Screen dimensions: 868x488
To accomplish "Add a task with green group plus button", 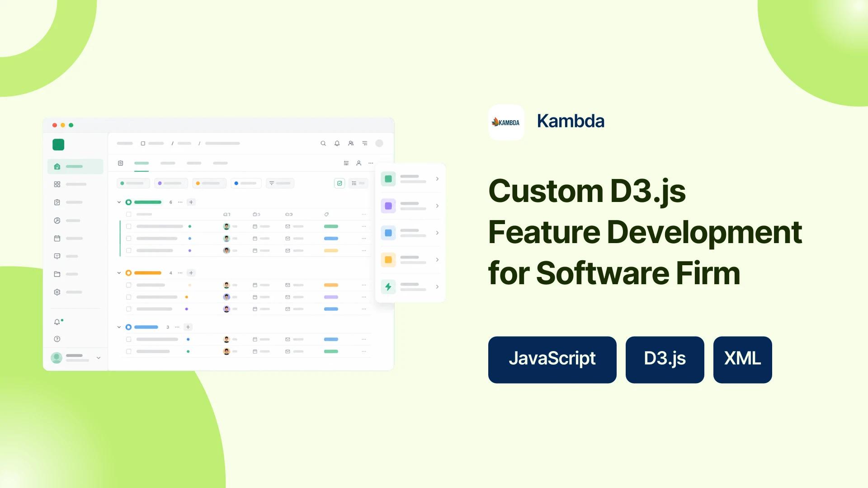I will click(191, 202).
